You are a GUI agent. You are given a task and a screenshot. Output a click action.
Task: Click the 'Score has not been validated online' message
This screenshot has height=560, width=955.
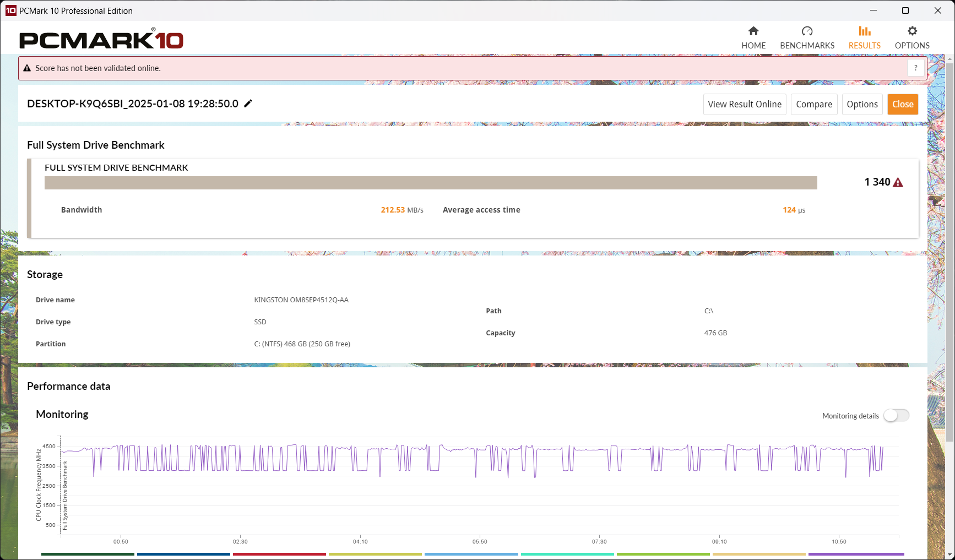pos(98,68)
